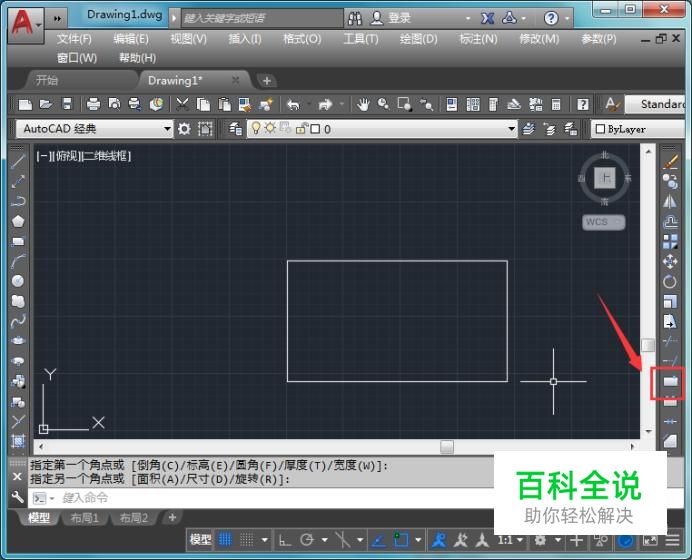Image resolution: width=692 pixels, height=560 pixels.
Task: Expand the quick access toolbar arrows
Action: [57, 19]
